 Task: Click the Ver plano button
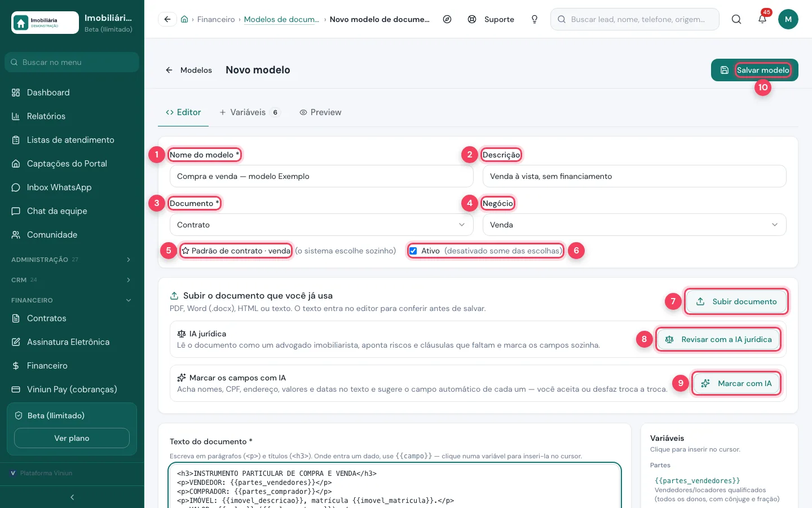tap(72, 438)
